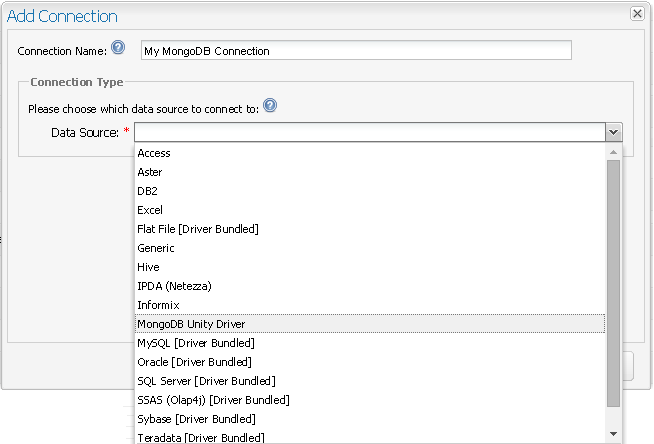This screenshot has width=654, height=444.
Task: Collapse the Data Source dropdown arrow
Action: click(613, 132)
